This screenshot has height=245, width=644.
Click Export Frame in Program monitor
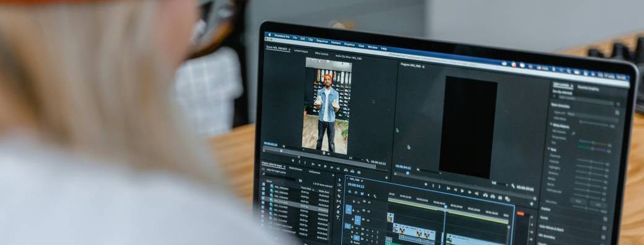pyautogui.click(x=500, y=197)
